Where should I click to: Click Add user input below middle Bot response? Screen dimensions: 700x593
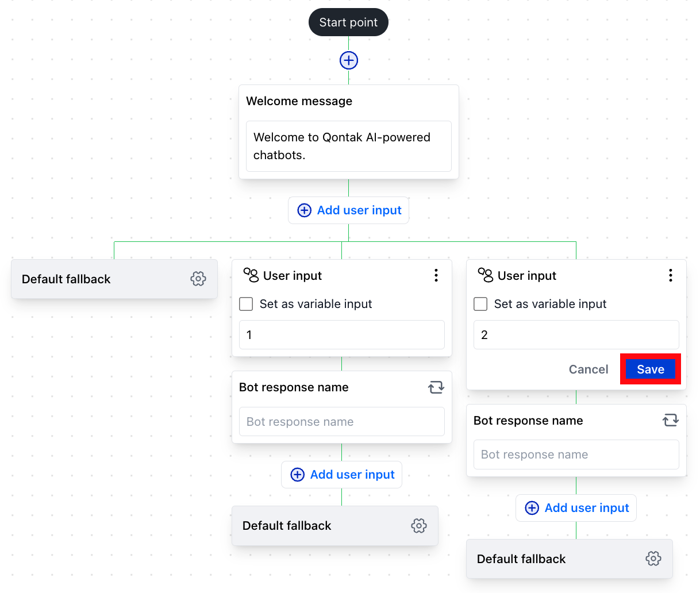[x=341, y=475]
